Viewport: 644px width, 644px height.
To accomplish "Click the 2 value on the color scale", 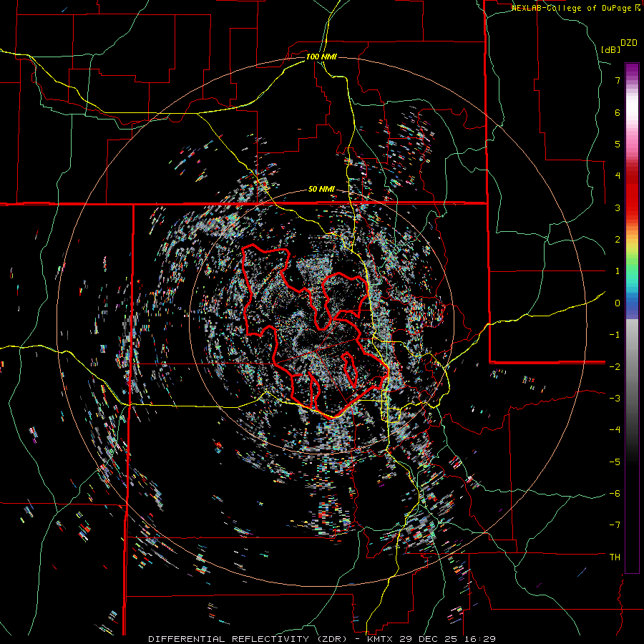I will [618, 240].
